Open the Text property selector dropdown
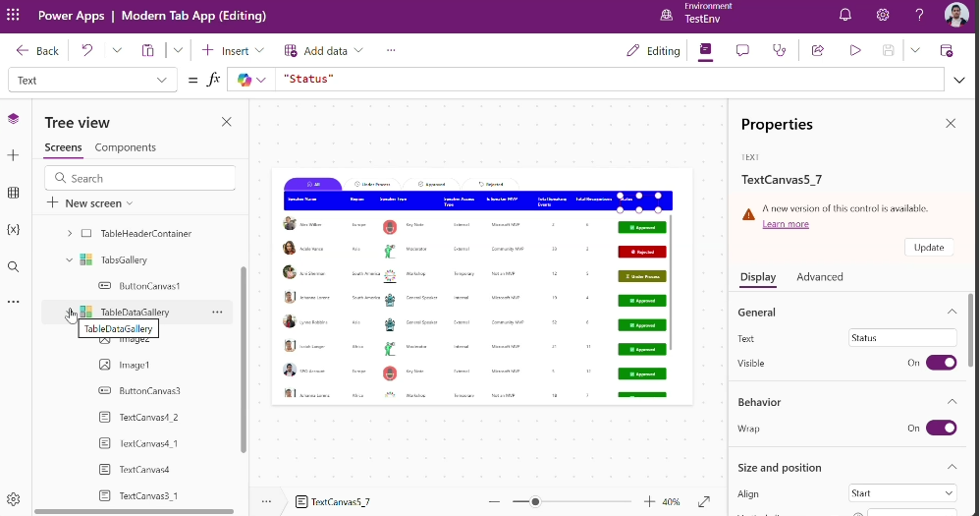 pyautogui.click(x=92, y=81)
